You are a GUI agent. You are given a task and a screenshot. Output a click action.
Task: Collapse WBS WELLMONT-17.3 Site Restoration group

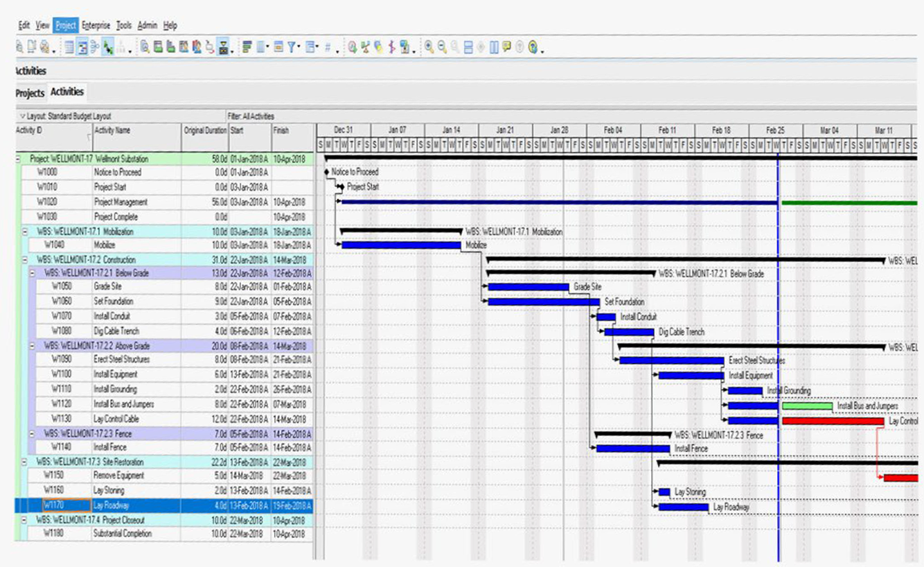pyautogui.click(x=26, y=461)
